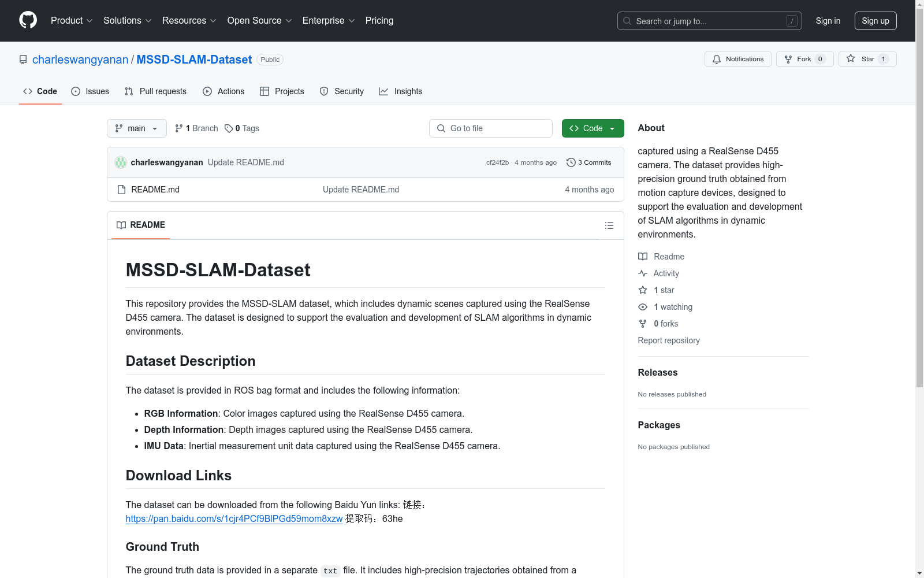Click the eye icon beside 1 watching

tap(643, 307)
